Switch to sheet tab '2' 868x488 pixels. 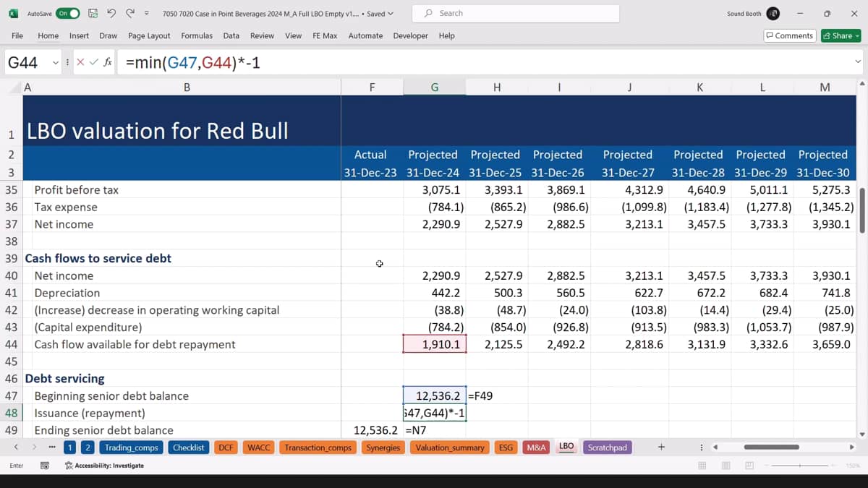point(87,448)
